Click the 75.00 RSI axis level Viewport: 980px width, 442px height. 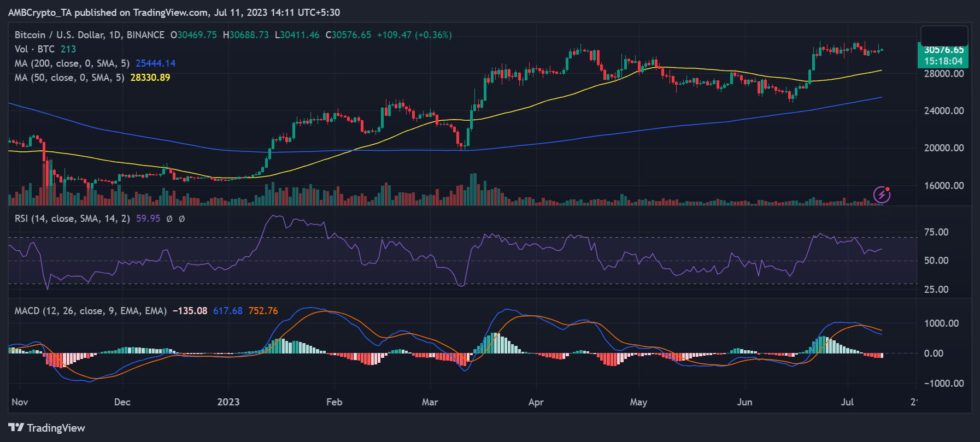(x=936, y=232)
